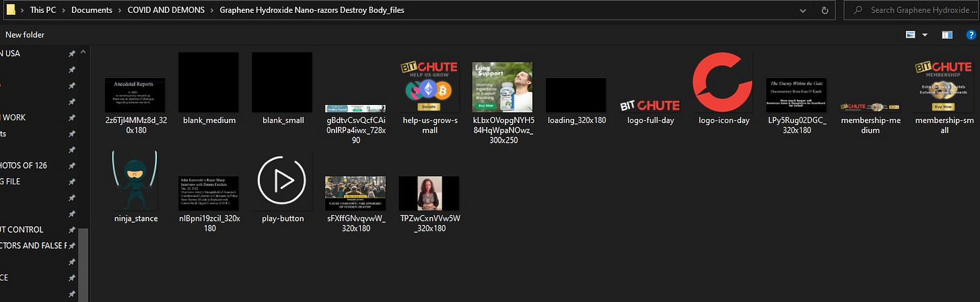980x302 pixels.
Task: Open the Help question mark icon
Action: 971,34
